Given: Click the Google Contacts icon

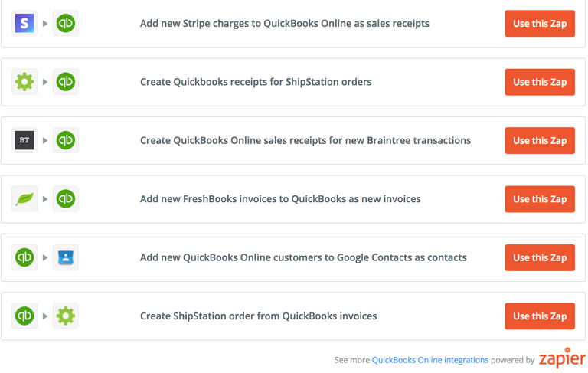Looking at the screenshot, I should click(x=66, y=257).
